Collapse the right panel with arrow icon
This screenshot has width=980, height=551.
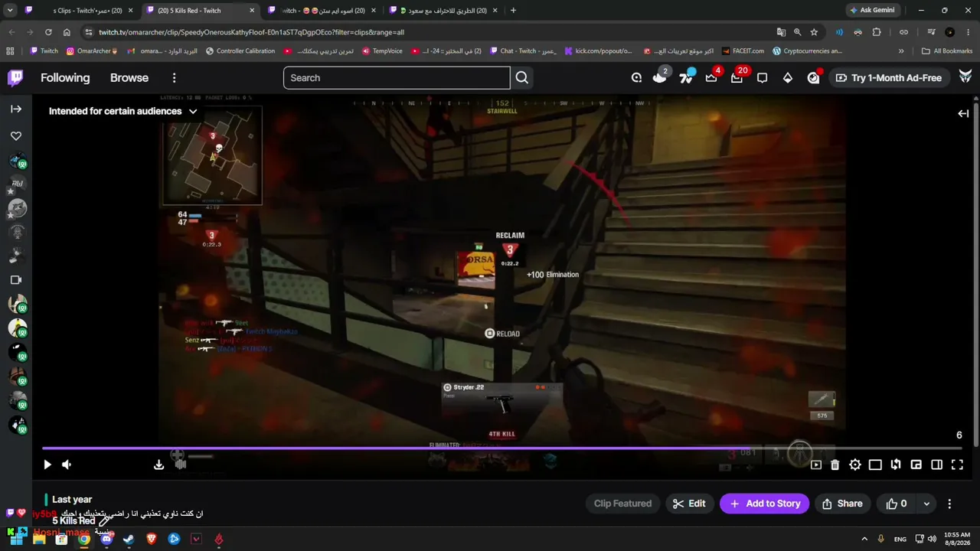pyautogui.click(x=963, y=113)
